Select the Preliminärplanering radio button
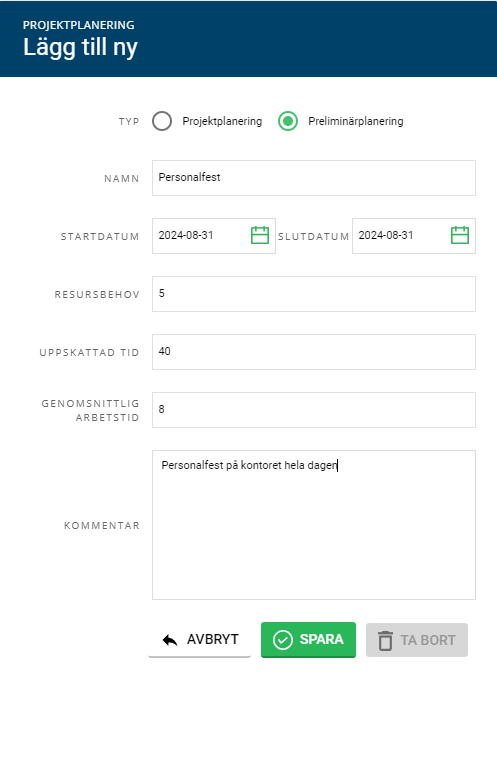Viewport: 497px width, 766px height. point(288,121)
